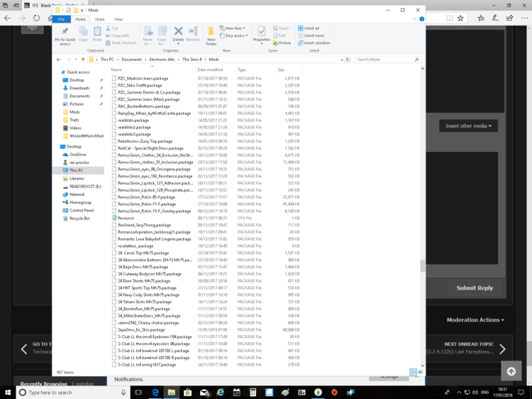Click the scroll-to-top arrow button in browser
This screenshot has height=399, width=532.
pos(511,371)
